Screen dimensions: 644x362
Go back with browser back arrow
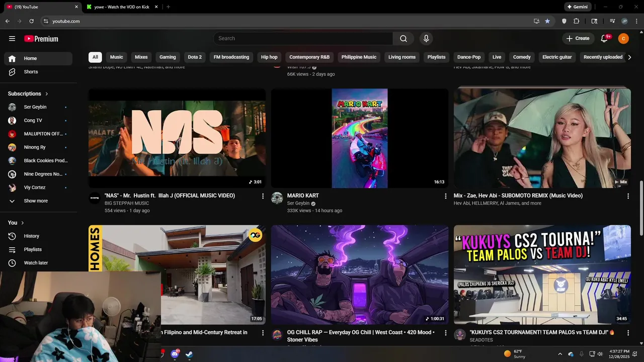8,21
